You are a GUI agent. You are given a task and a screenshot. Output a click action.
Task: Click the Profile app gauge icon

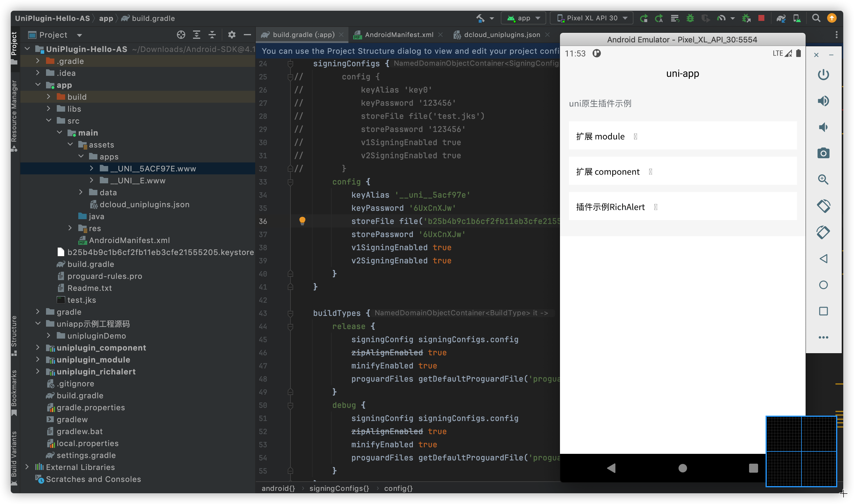pyautogui.click(x=721, y=18)
